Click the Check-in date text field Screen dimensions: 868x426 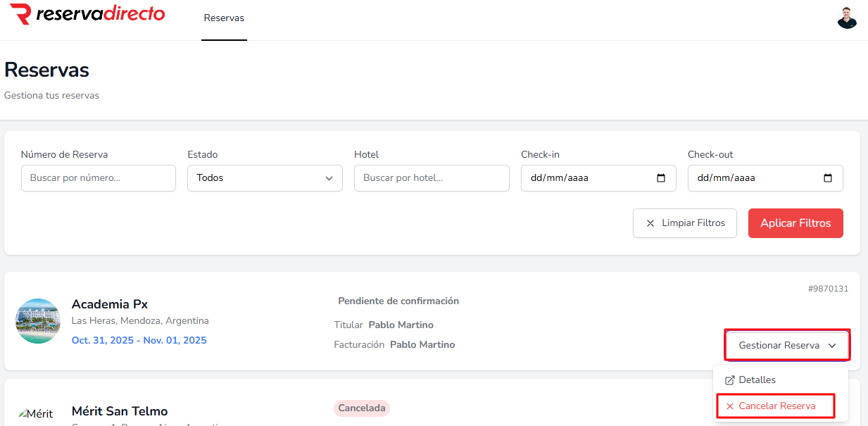pyautogui.click(x=584, y=178)
